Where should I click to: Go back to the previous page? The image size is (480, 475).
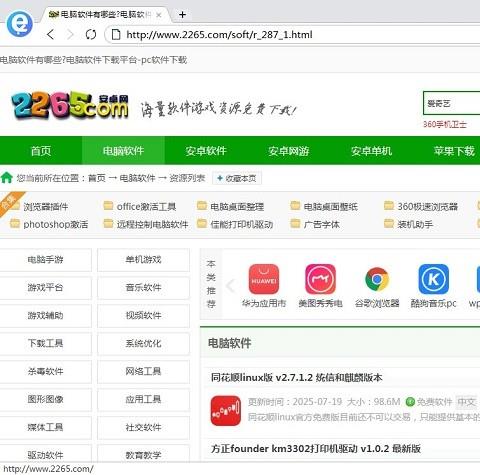pyautogui.click(x=51, y=34)
